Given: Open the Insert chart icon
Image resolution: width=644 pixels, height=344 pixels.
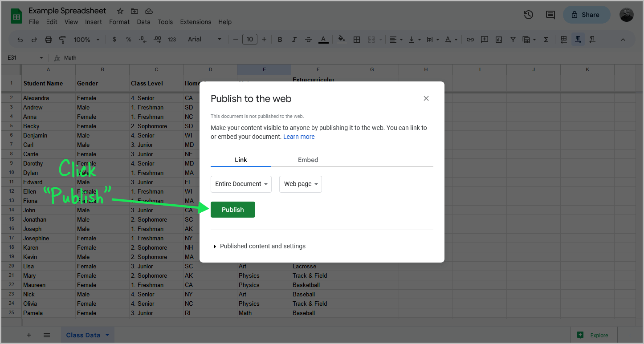Looking at the screenshot, I should point(498,39).
